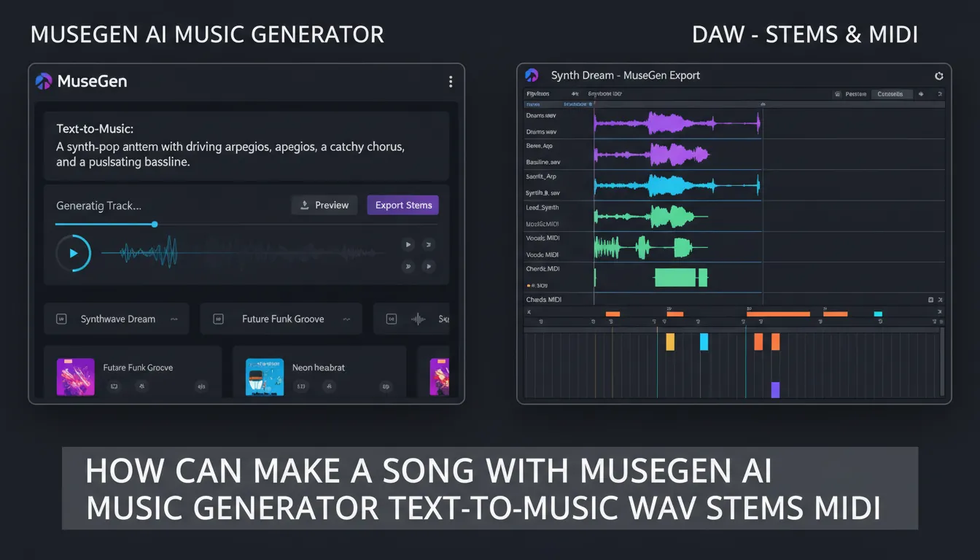Viewport: 980px width, 560px height.
Task: Close the Cheds MIDI editor with its X icon
Action: (x=941, y=300)
